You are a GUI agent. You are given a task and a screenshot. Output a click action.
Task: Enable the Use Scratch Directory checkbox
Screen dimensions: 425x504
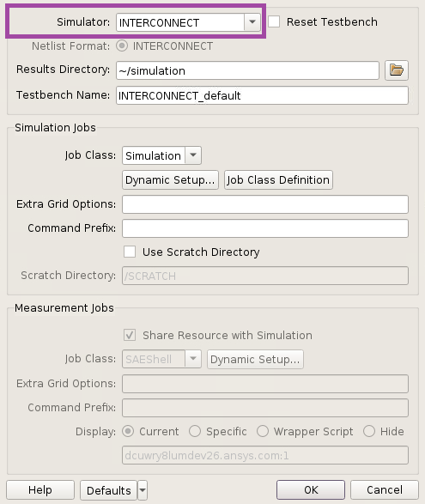coord(130,252)
